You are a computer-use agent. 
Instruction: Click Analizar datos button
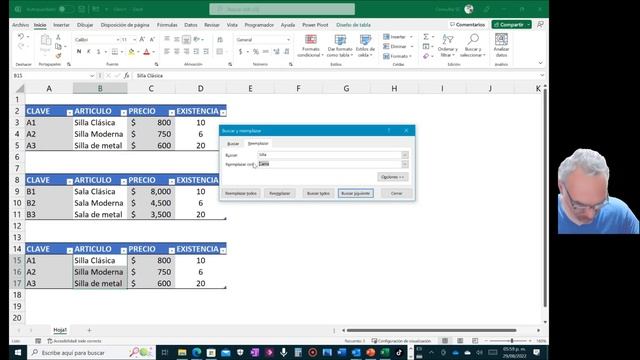pyautogui.click(x=501, y=46)
